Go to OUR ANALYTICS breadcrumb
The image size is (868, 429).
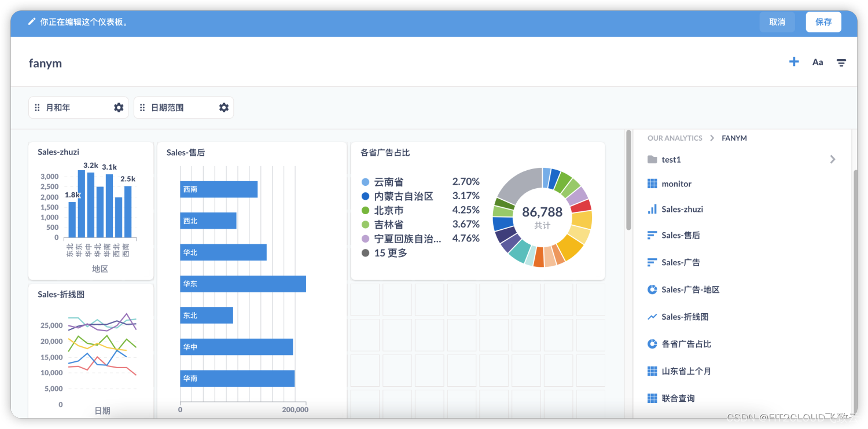click(x=675, y=138)
